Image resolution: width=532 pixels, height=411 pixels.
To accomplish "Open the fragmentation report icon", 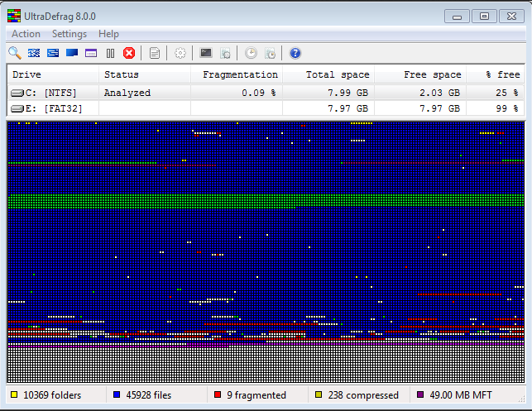I will (x=155, y=53).
